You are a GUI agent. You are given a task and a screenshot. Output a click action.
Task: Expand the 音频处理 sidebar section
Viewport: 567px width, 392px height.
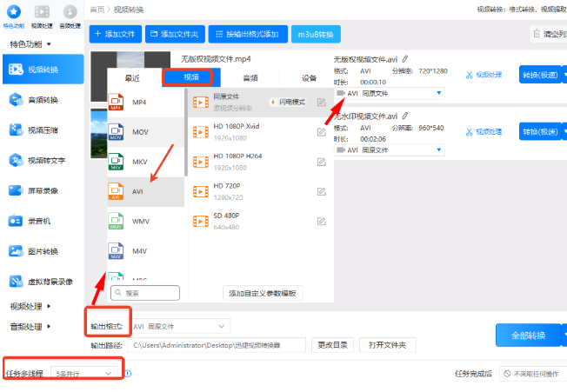click(30, 327)
